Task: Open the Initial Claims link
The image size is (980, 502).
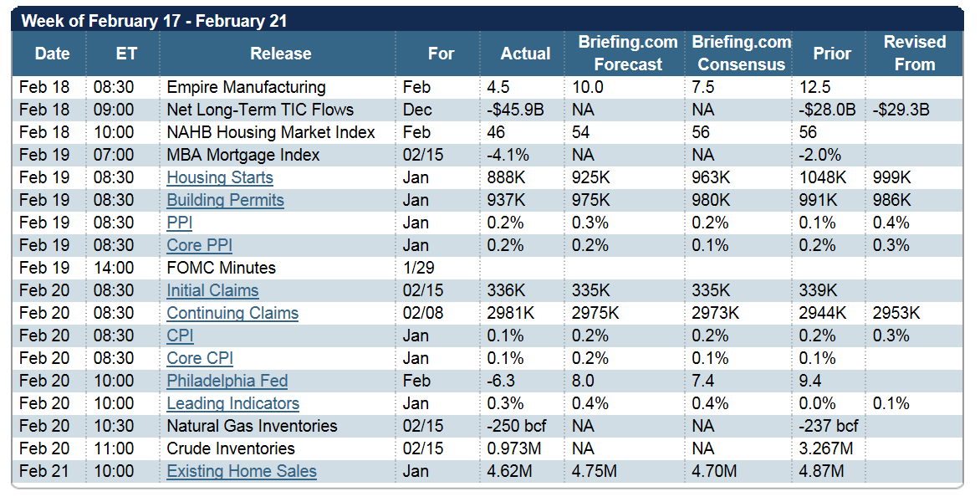Action: coord(212,290)
